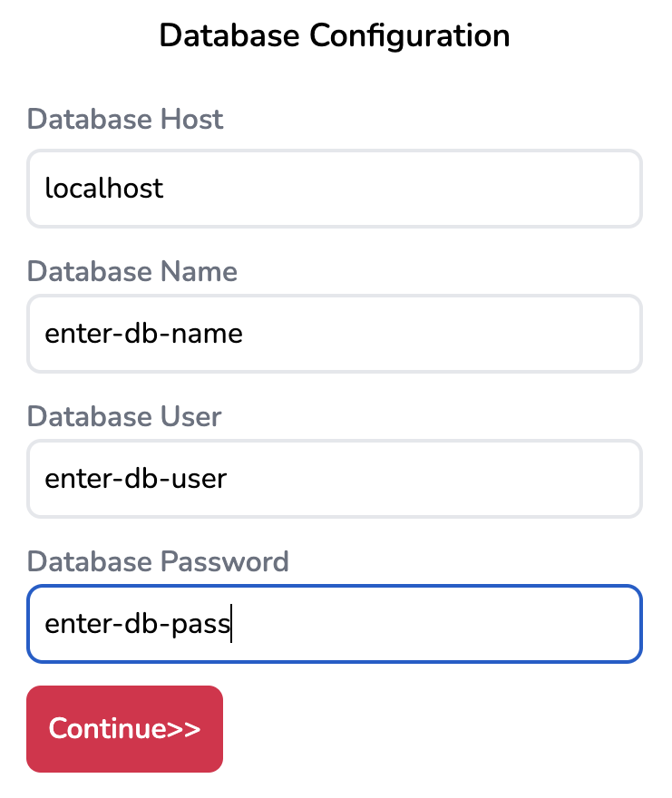Click the ">>" arrows on Continue button

pos(184,729)
